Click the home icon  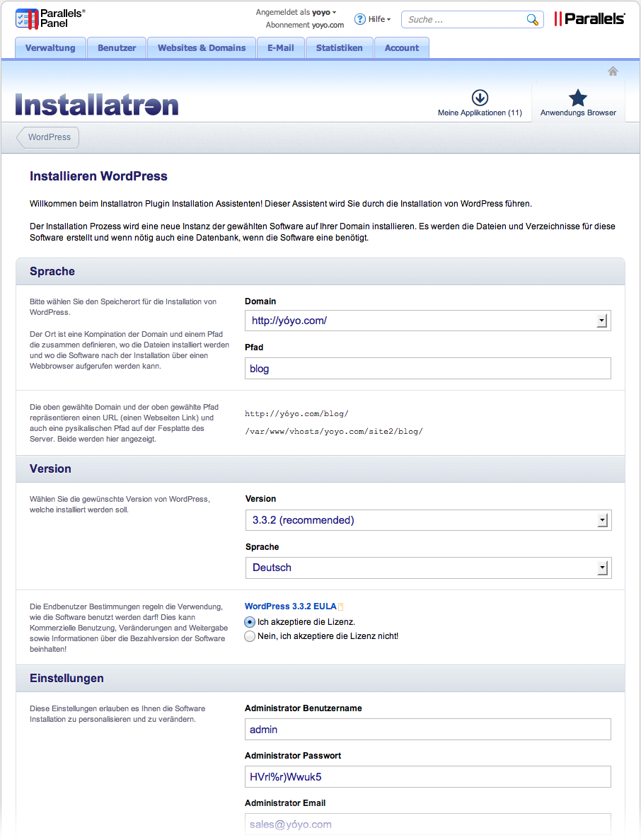tap(613, 71)
